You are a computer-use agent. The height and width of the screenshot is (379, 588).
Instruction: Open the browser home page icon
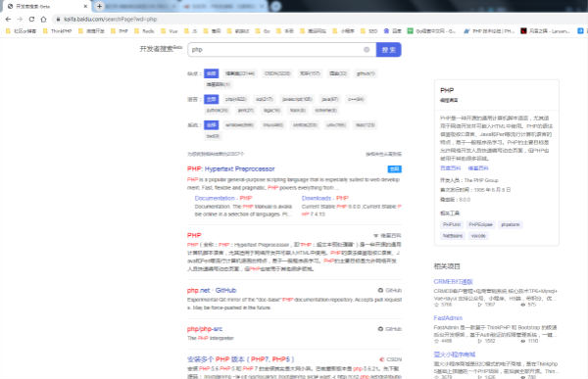click(43, 20)
